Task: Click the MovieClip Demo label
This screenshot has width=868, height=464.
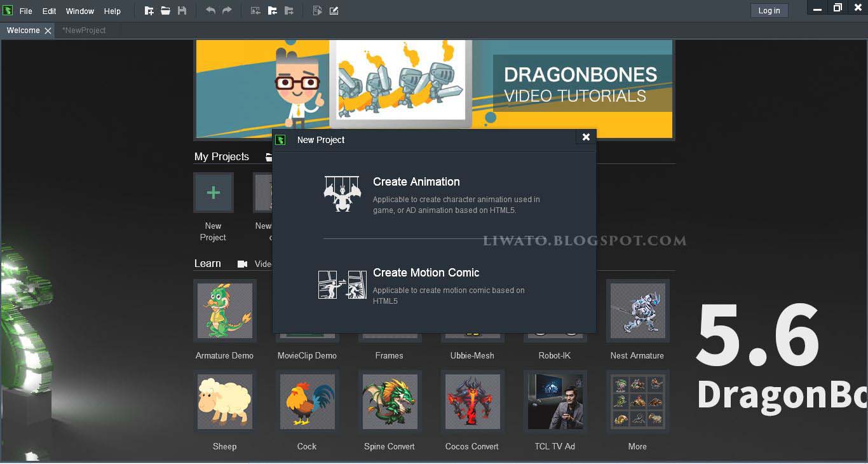Action: click(307, 356)
